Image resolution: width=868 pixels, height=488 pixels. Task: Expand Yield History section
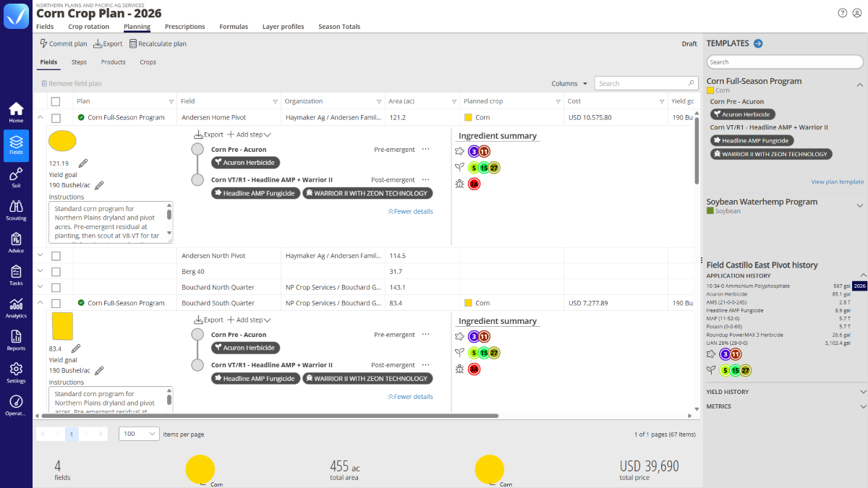[862, 392]
